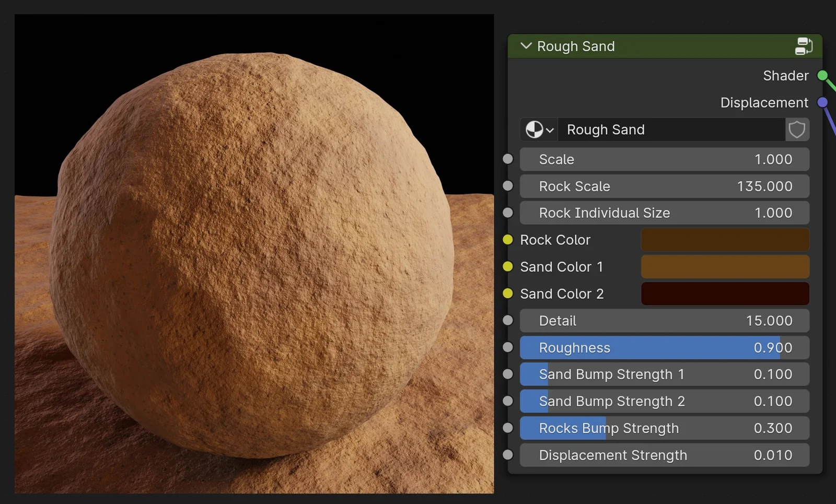This screenshot has height=504, width=836.
Task: Click the Rocks Bump Strength slider
Action: click(664, 428)
